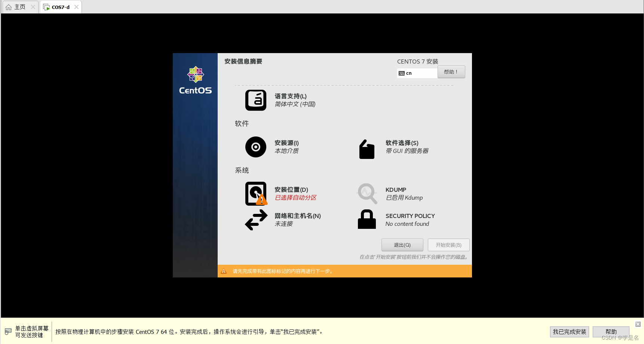Viewport: 644px width, 344px height.
Task: Open the language support icon
Action: pos(256,100)
